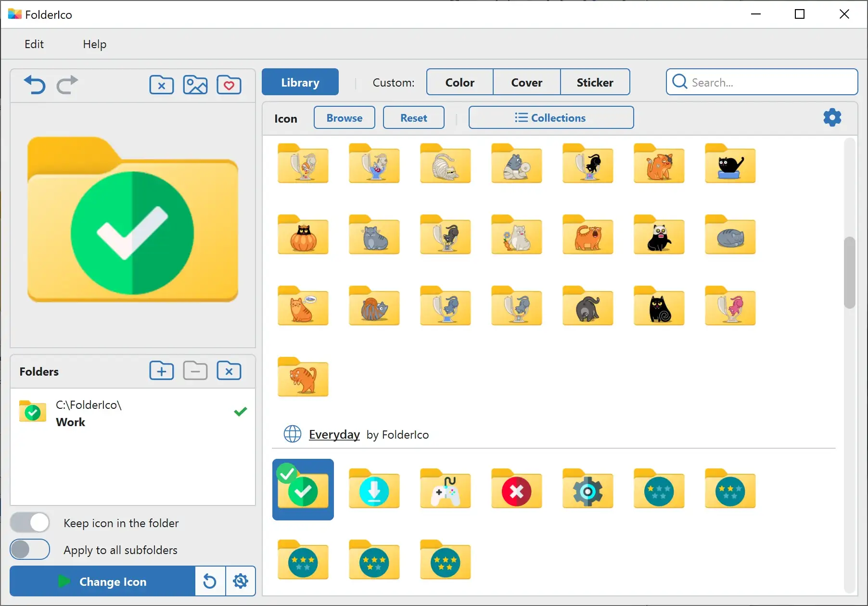Open the Collections list
The image size is (868, 606).
tap(551, 117)
